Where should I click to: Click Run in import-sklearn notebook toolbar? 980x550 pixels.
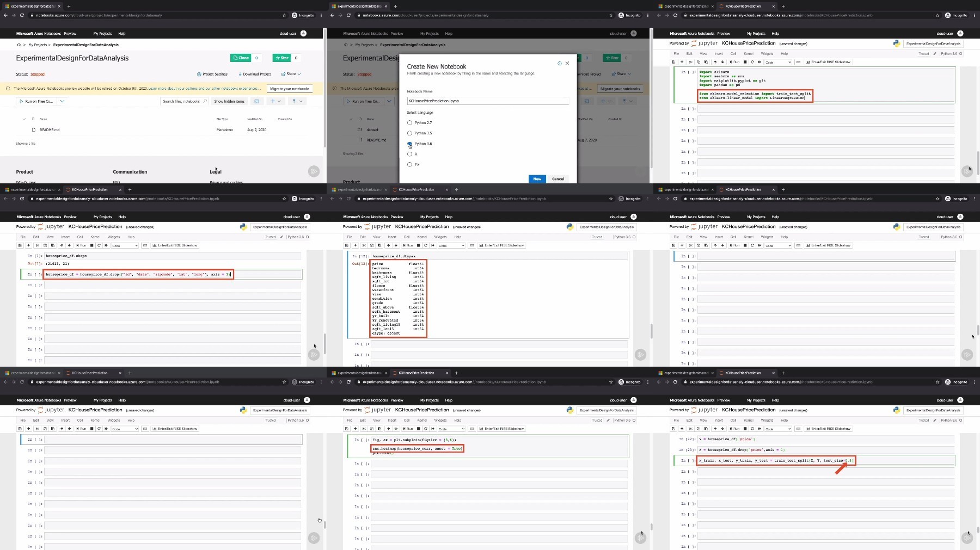coord(734,62)
